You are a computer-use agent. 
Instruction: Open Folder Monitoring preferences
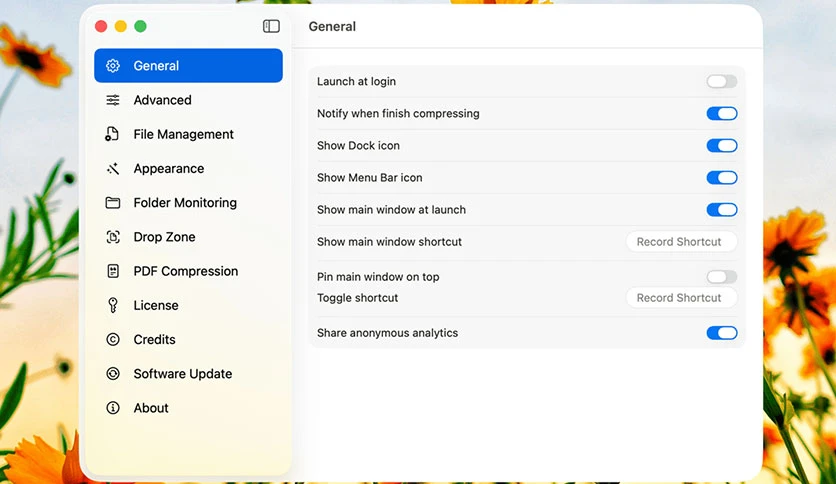click(188, 203)
